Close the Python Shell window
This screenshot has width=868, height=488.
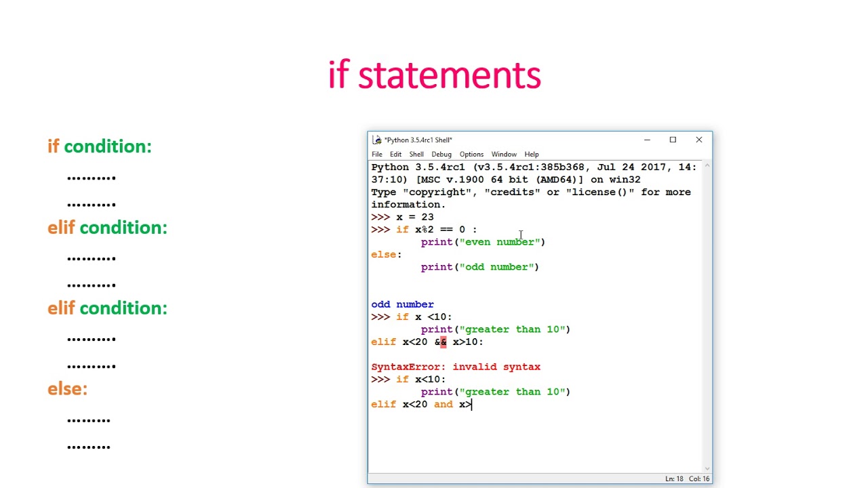699,140
